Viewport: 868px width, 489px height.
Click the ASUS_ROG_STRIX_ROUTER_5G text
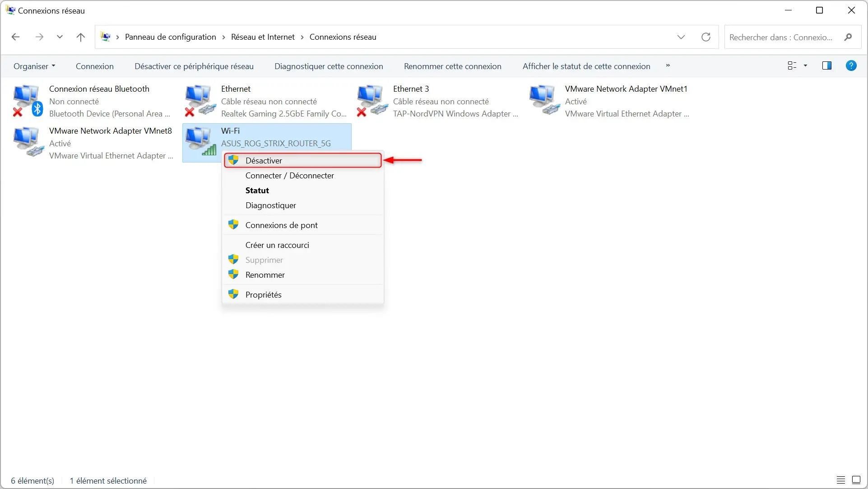[x=276, y=144]
